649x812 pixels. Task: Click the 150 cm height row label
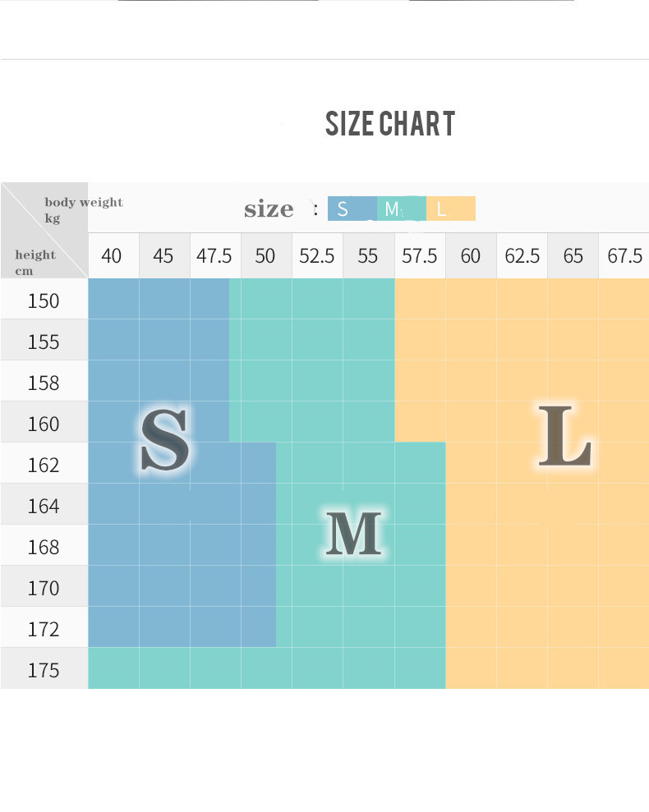tap(44, 300)
